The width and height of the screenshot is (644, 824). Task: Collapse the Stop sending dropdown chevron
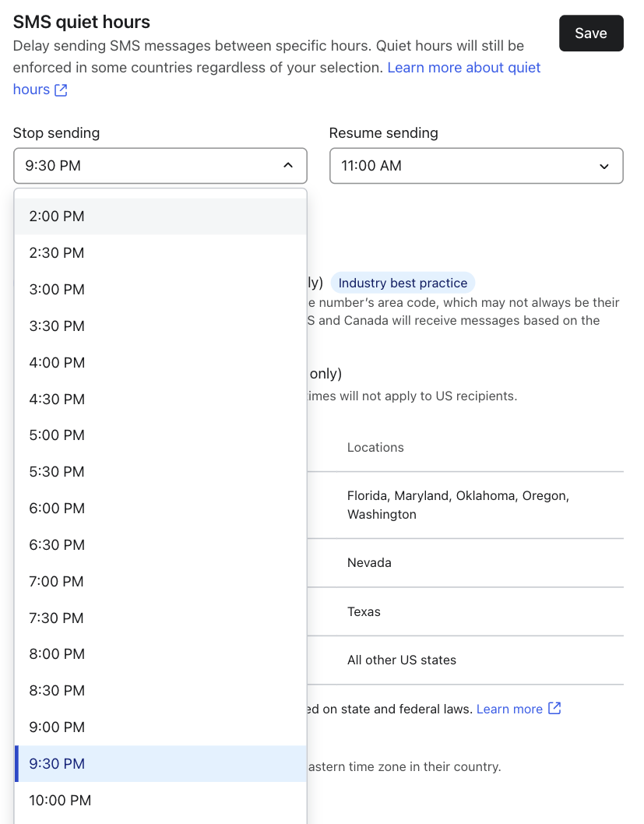click(287, 166)
